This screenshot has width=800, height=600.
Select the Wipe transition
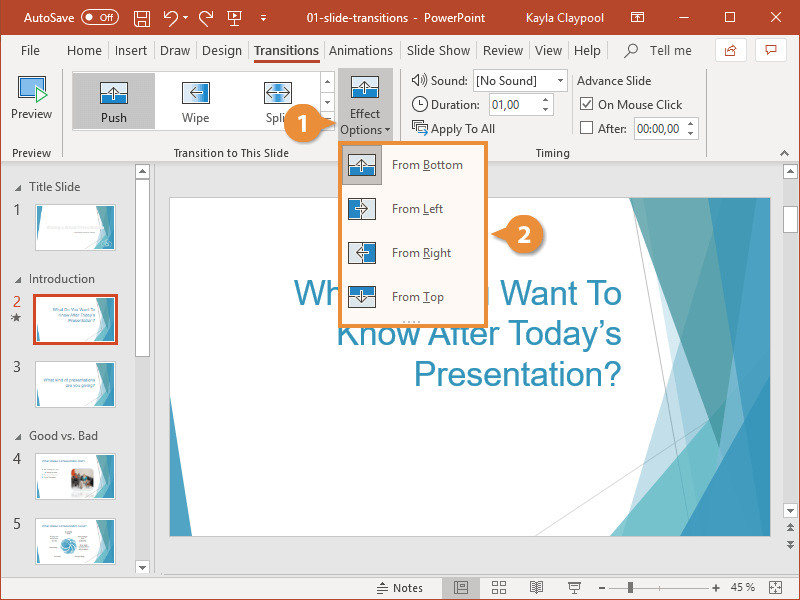(194, 100)
